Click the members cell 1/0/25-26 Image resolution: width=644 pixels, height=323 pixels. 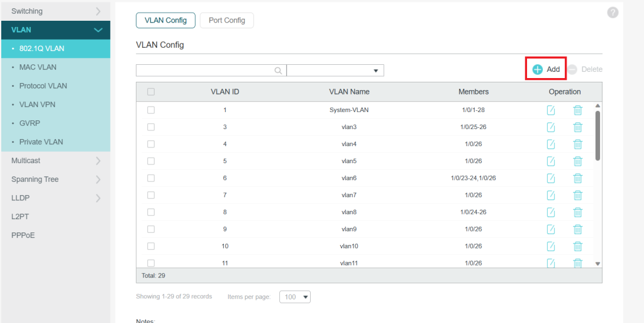coord(474,127)
